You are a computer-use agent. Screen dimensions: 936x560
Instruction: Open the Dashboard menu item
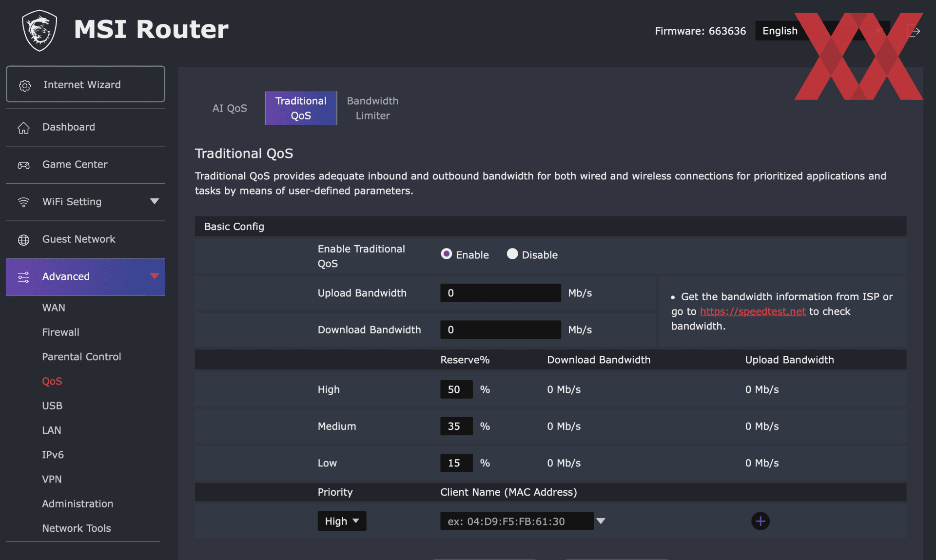coord(85,127)
